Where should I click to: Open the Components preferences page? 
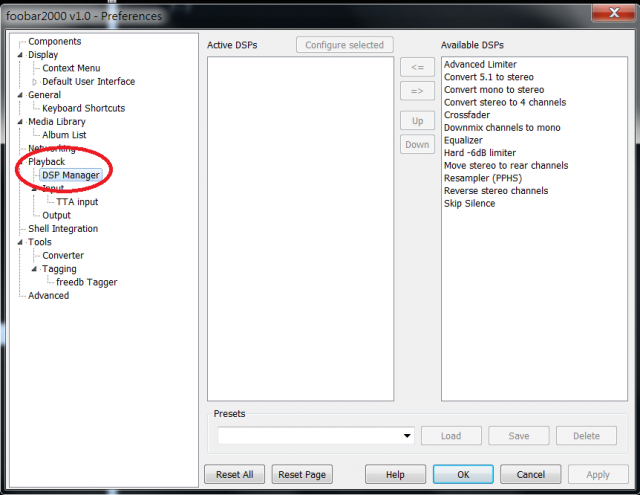(54, 42)
